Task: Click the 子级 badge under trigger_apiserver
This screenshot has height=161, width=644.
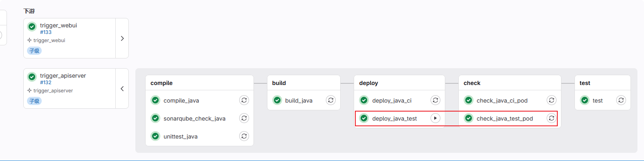Action: pyautogui.click(x=34, y=101)
